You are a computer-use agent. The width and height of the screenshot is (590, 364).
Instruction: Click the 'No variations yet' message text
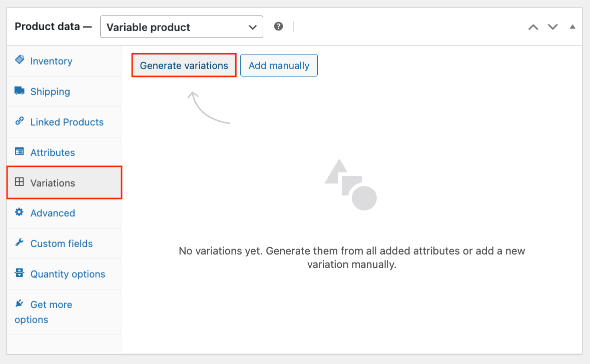click(x=352, y=257)
